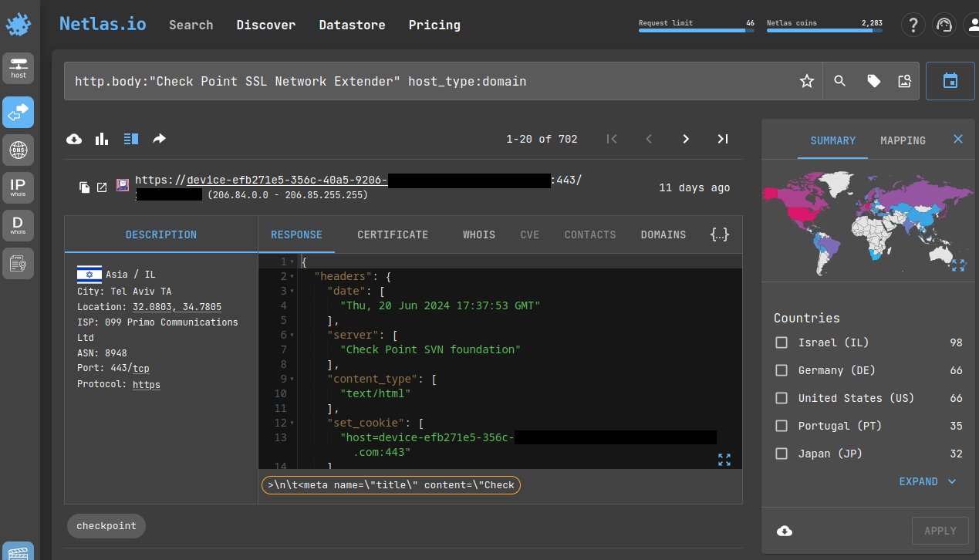Image resolution: width=979 pixels, height=560 pixels.
Task: Select the Response tab
Action: [x=296, y=234]
